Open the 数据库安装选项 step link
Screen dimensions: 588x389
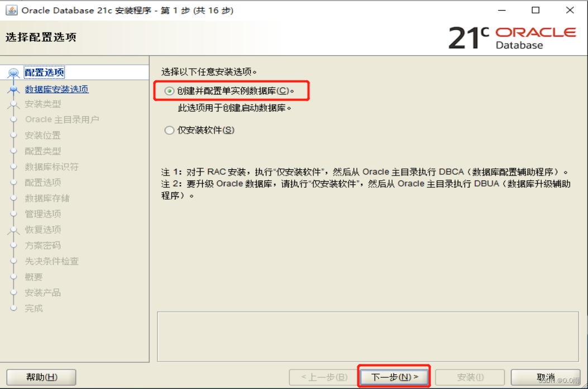(56, 89)
